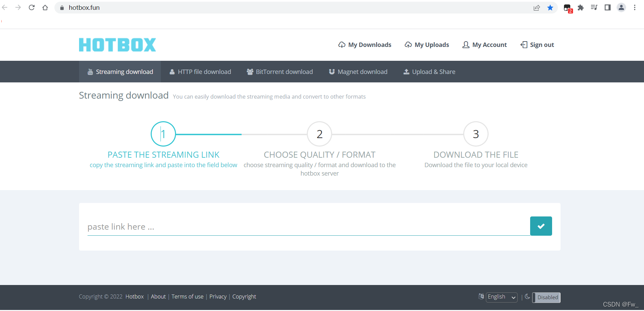Image resolution: width=644 pixels, height=311 pixels.
Task: Open the Chrome three-dot menu
Action: [635, 7]
